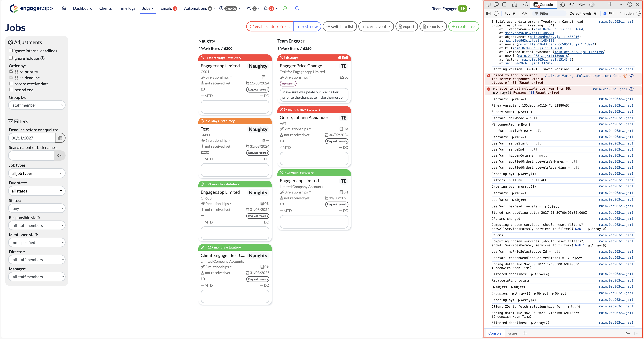Click the deadline date input 30/11/2027

pyautogui.click(x=32, y=138)
